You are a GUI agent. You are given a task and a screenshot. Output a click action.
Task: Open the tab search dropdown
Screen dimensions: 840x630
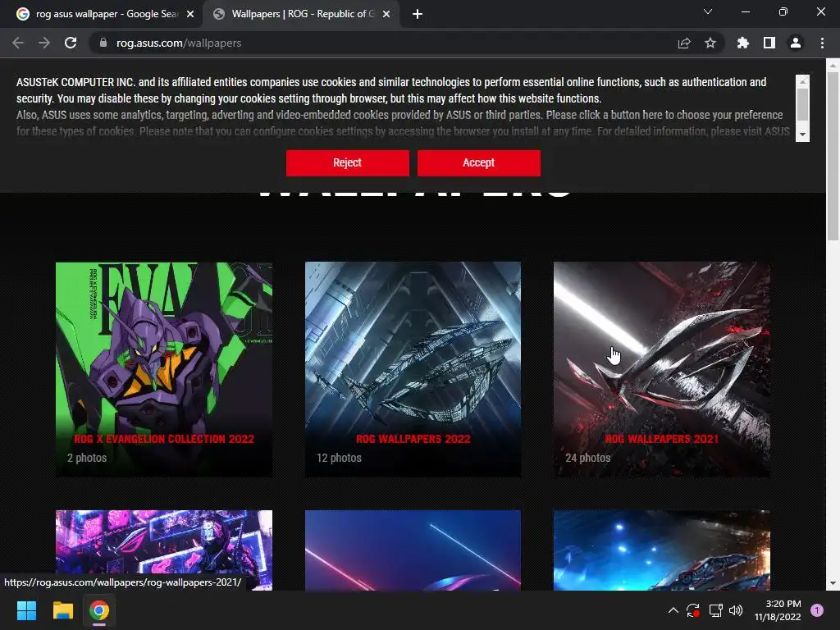point(708,11)
